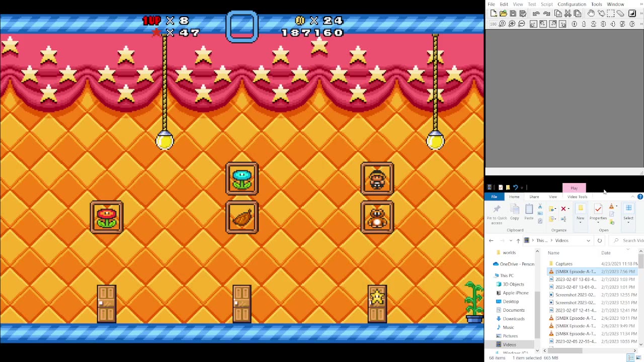Select OneDrive - Personal in navigation pane

513,264
